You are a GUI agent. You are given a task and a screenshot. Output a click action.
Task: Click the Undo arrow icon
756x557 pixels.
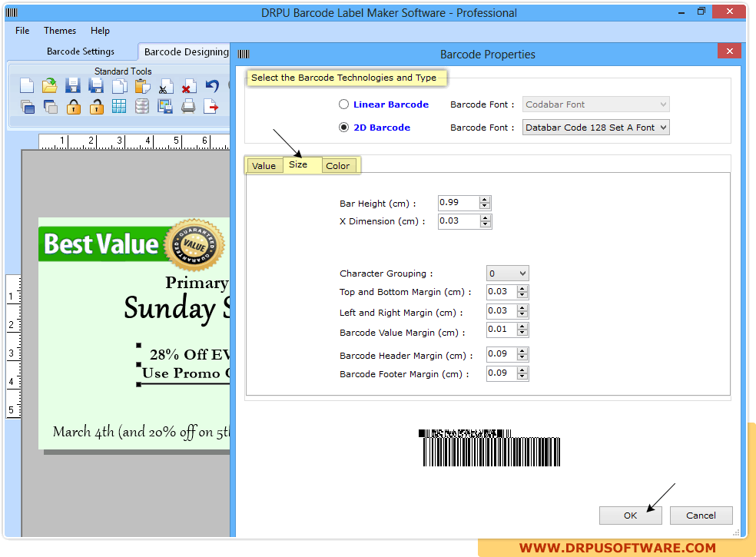coord(212,86)
